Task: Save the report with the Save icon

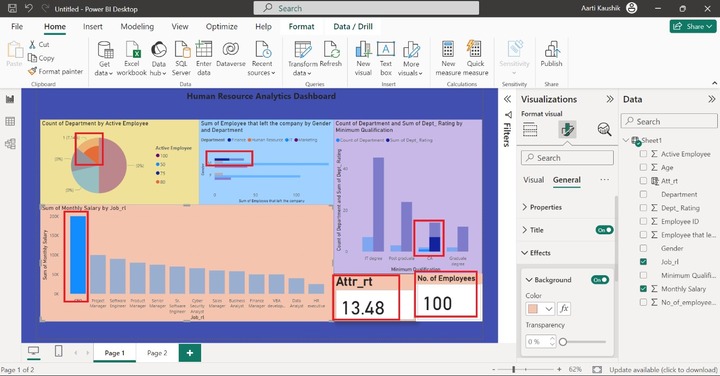Action: pyautogui.click(x=12, y=8)
